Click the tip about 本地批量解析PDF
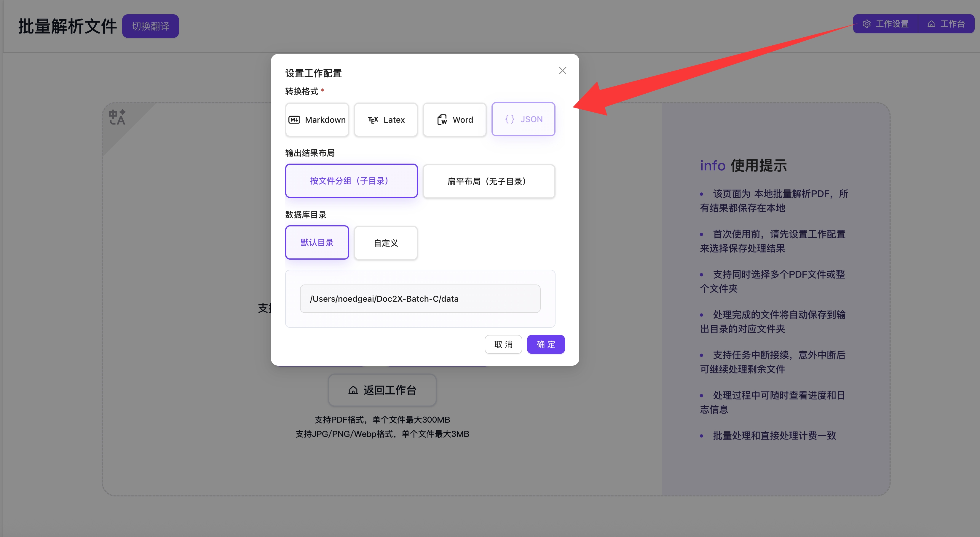980x537 pixels. pyautogui.click(x=774, y=201)
